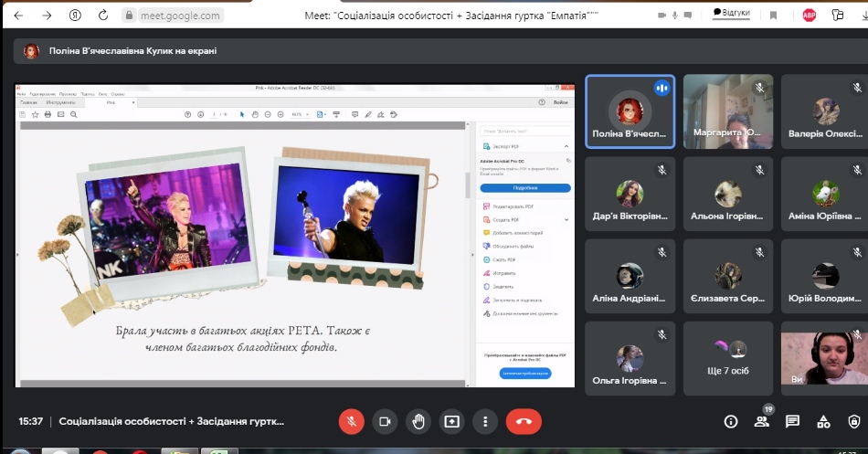Open host controls lock-shield icon
Viewport: 868px width, 454px height.
[x=854, y=421]
